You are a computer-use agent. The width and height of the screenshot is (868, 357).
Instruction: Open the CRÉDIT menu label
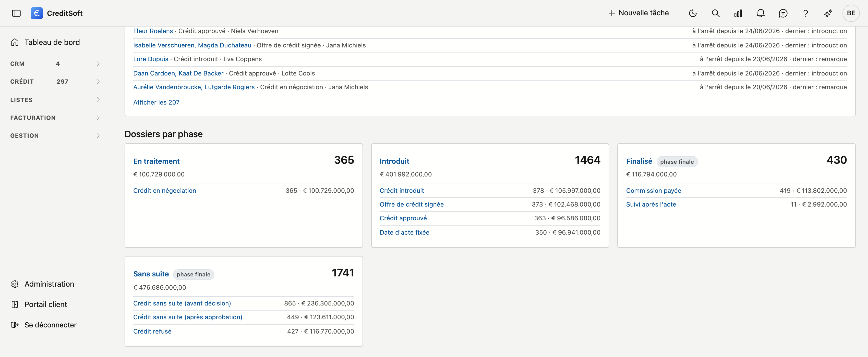tap(22, 81)
